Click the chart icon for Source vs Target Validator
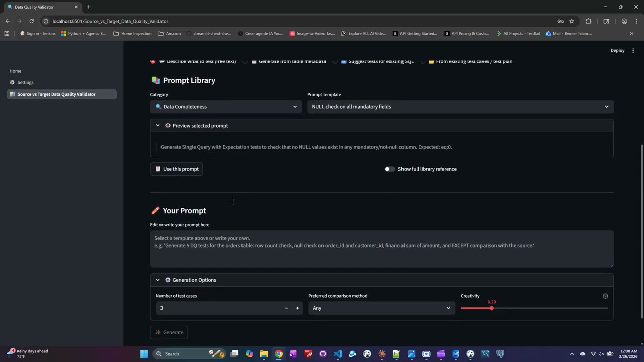Screen dimensions: 644x362 pyautogui.click(x=12, y=94)
